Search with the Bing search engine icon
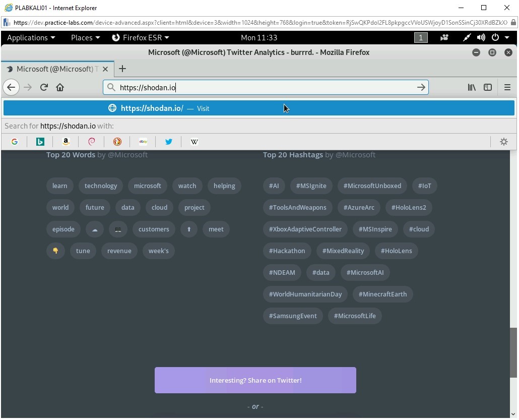Image resolution: width=519 pixels, height=420 pixels. [40, 142]
